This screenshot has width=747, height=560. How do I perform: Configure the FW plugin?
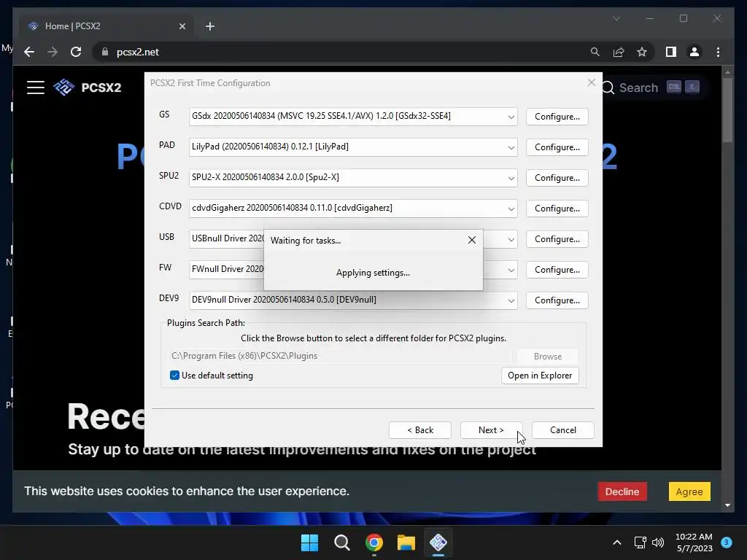point(557,270)
